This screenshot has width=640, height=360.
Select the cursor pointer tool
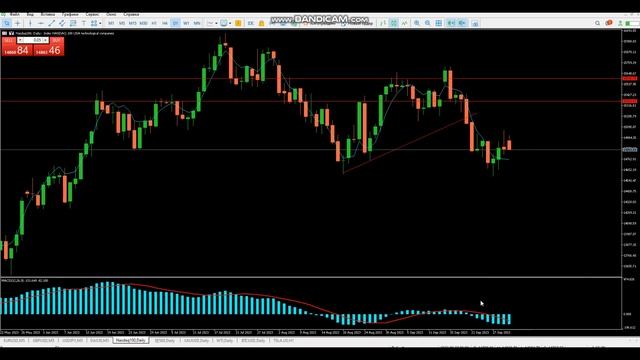pyautogui.click(x=7, y=23)
